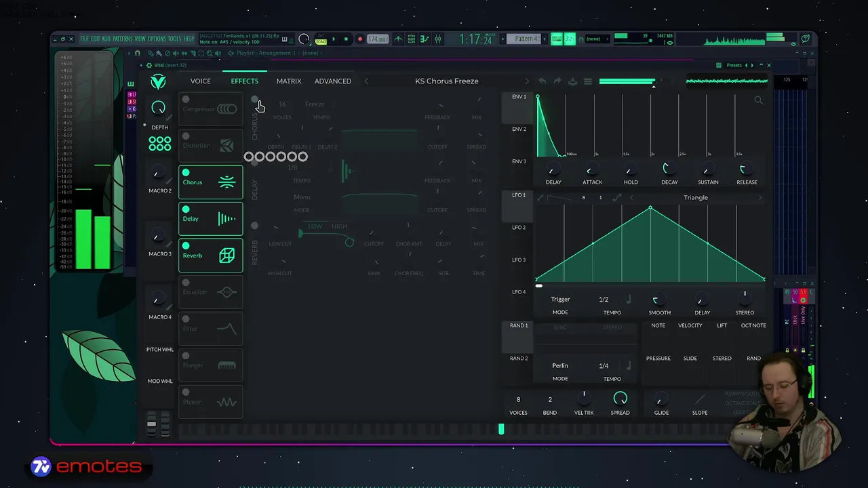Click the Equalizer effect icon

point(227,291)
